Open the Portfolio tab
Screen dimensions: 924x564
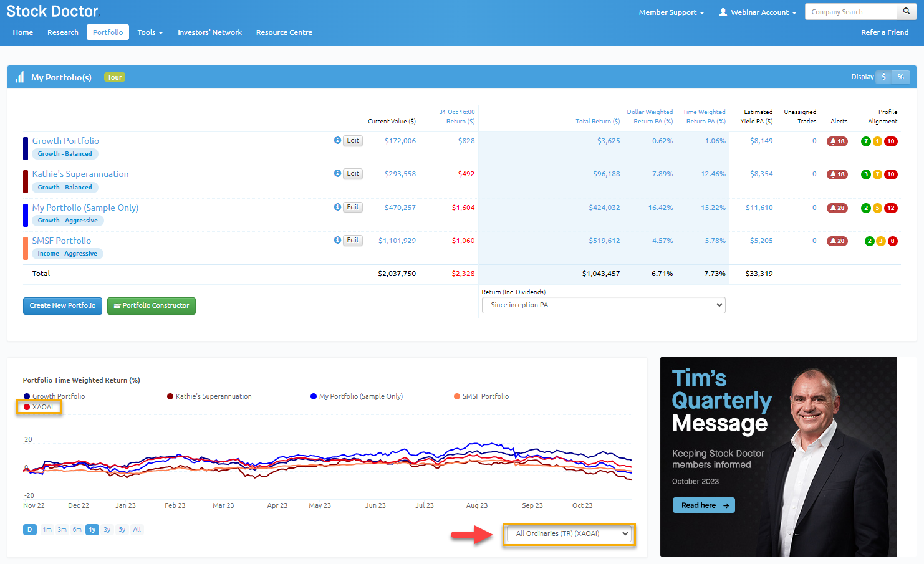(x=108, y=32)
